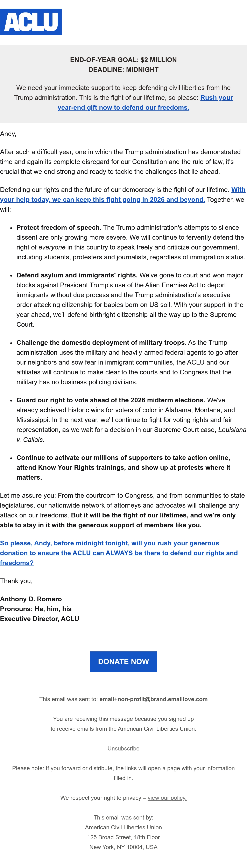
Task: Click the "Andy," greeting line
Action: [x=8, y=134]
